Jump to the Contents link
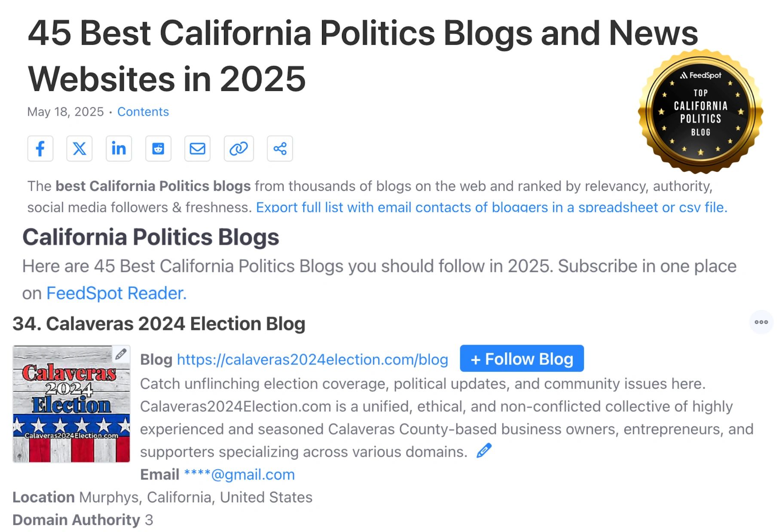Screen dimensions: 782x532 143,112
